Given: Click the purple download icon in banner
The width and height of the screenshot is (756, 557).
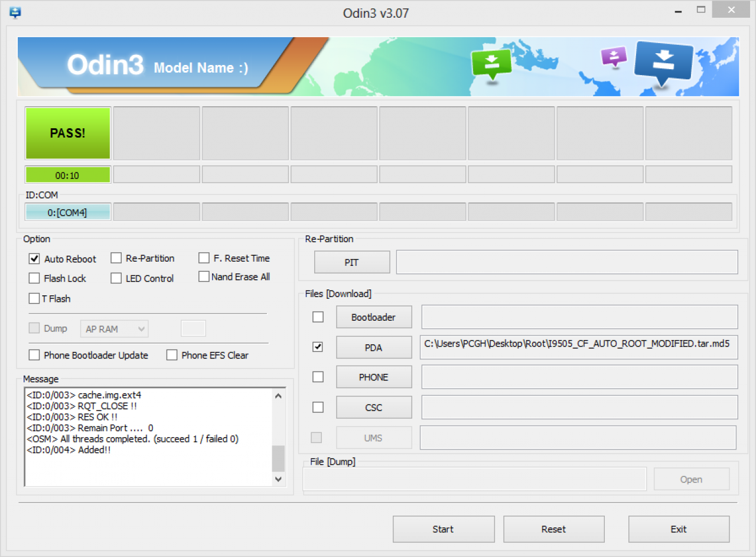Looking at the screenshot, I should point(614,57).
